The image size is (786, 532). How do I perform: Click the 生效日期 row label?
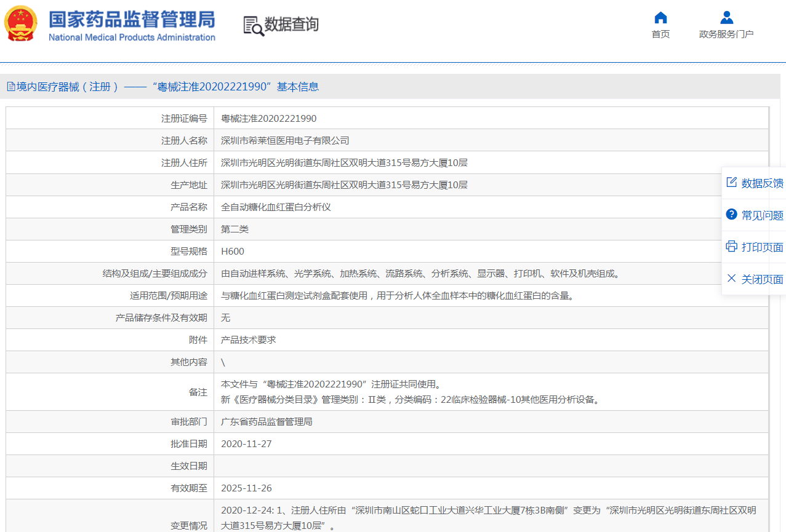[x=189, y=466]
